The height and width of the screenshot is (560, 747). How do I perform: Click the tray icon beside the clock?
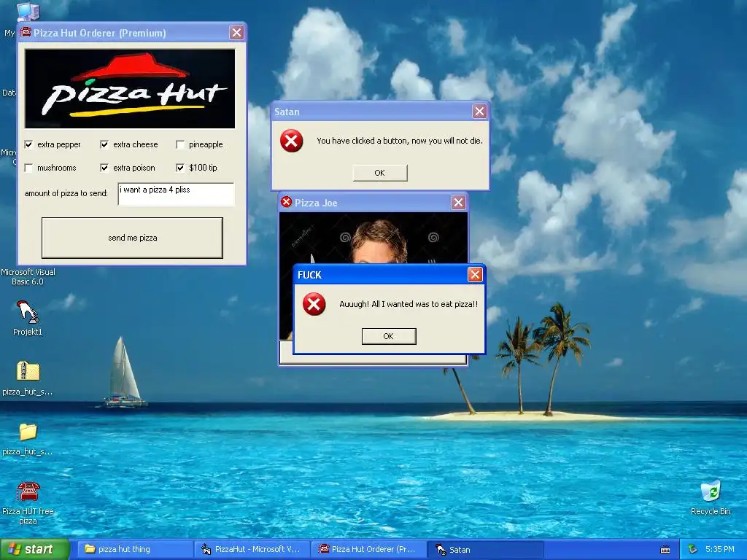693,550
